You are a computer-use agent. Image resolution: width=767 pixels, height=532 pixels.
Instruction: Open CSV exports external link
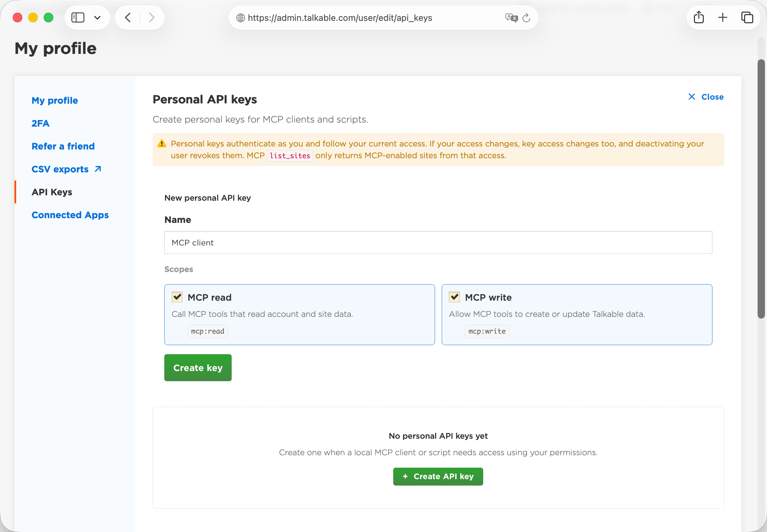click(x=66, y=169)
